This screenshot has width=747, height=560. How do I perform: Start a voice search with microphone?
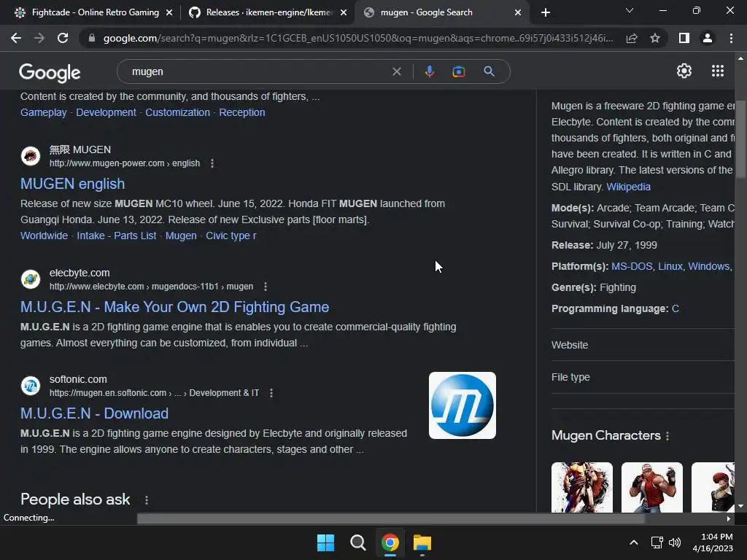click(x=429, y=71)
